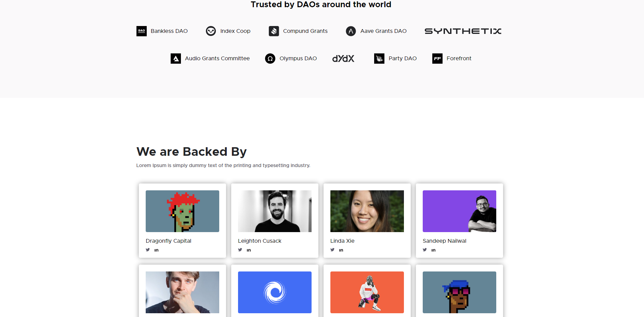Select the Dragonfly Capital pixel avatar image
Screen dimensions: 644x317
[182, 211]
